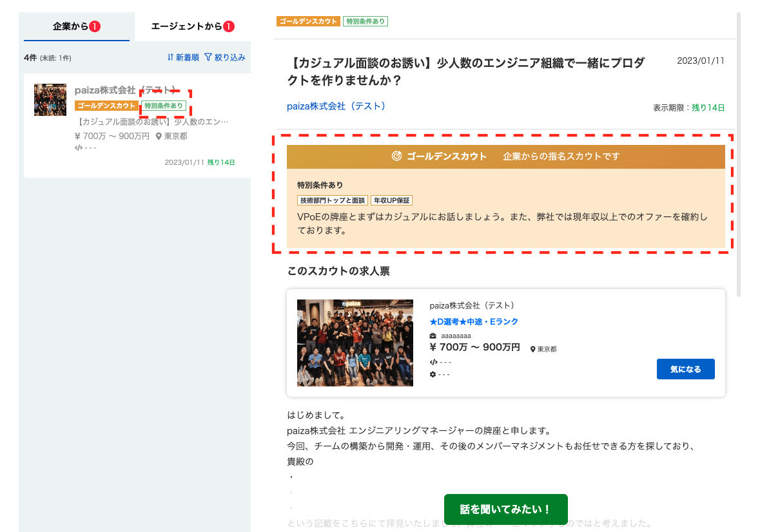Click the funnel filter icon
Screen dimensions: 760x532
(208, 57)
